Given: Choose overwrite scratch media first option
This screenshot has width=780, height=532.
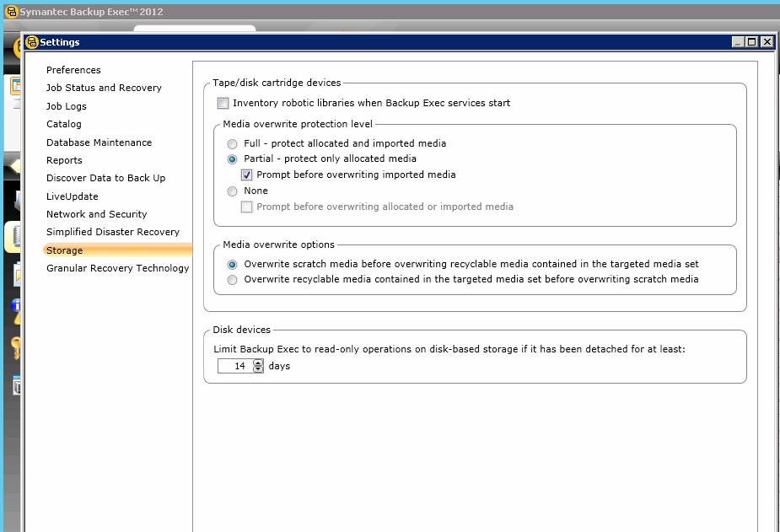Looking at the screenshot, I should coord(232,265).
